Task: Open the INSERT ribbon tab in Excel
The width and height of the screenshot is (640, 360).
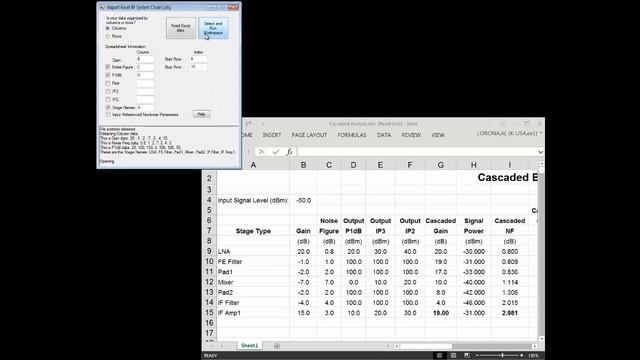Action: 272,135
